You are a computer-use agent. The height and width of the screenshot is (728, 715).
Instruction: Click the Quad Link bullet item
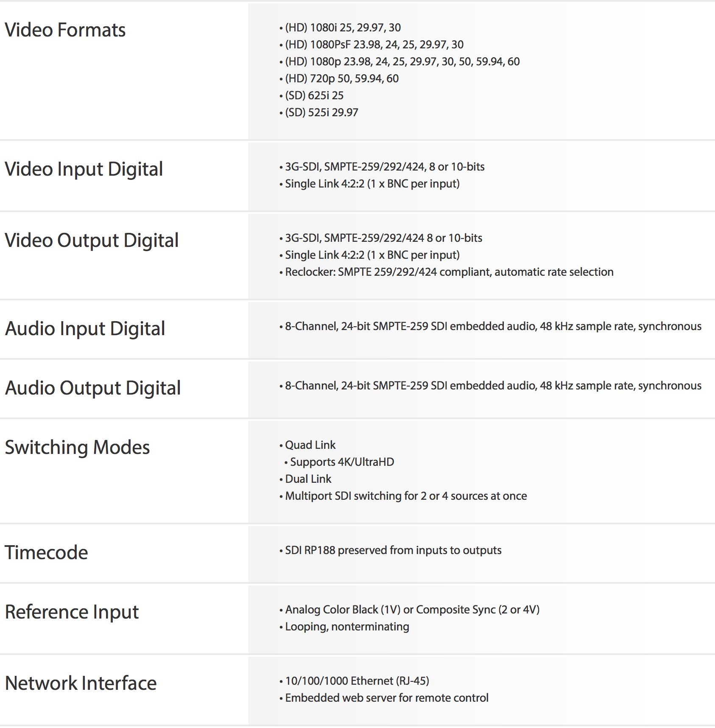tap(308, 445)
